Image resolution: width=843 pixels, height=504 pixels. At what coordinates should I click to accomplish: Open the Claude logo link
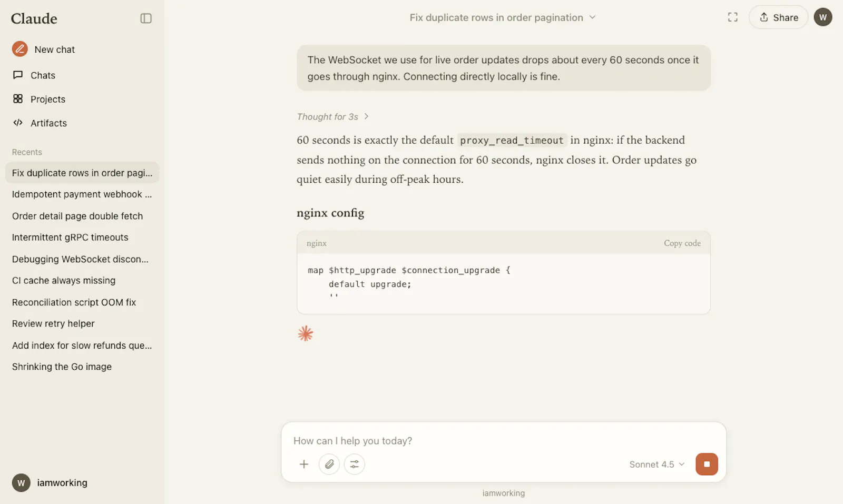pos(34,18)
